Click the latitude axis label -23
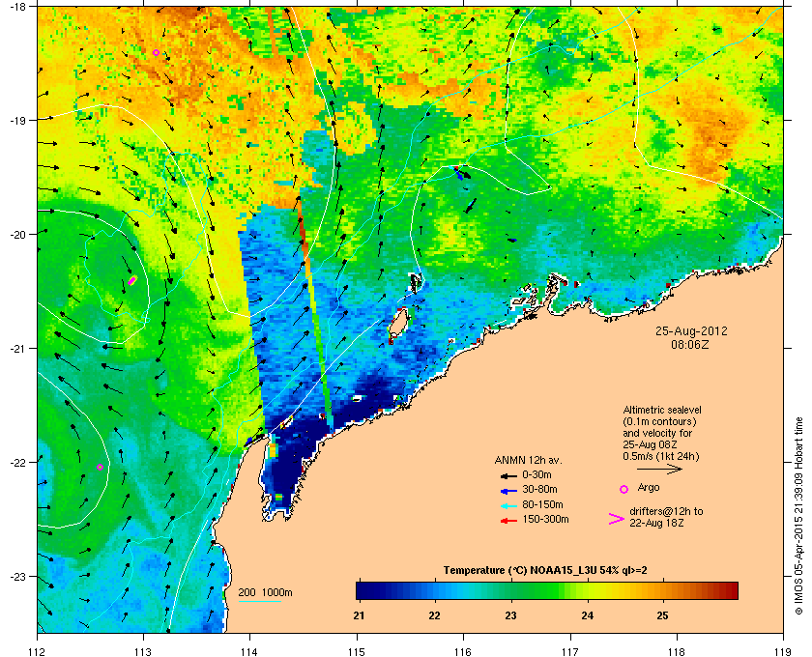The height and width of the screenshot is (657, 812). click(x=17, y=576)
